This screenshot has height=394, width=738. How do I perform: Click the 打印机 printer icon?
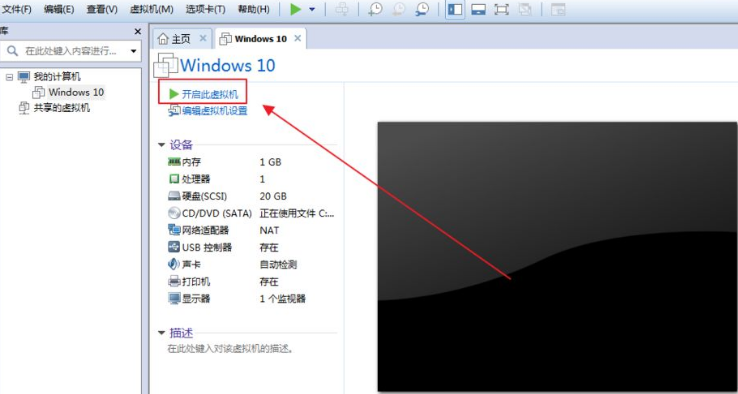pos(174,281)
